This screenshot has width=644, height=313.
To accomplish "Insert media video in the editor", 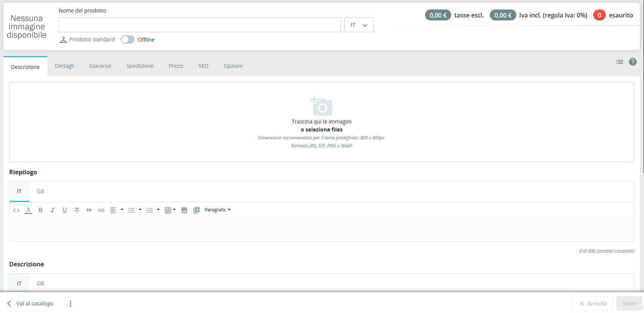I will [196, 210].
